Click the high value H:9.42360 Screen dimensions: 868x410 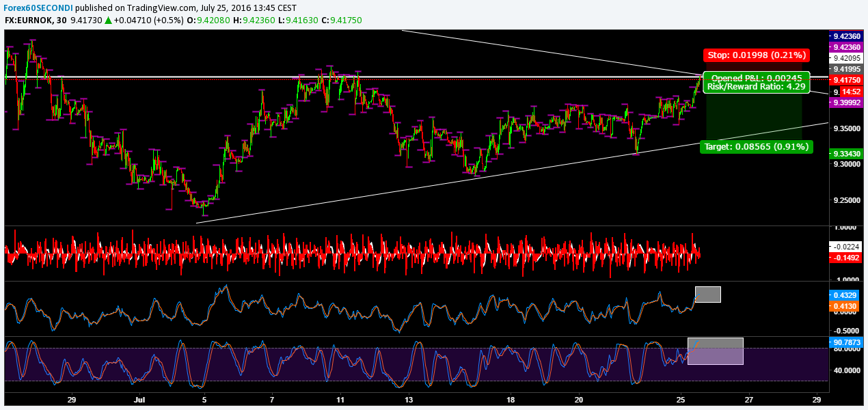(x=255, y=20)
